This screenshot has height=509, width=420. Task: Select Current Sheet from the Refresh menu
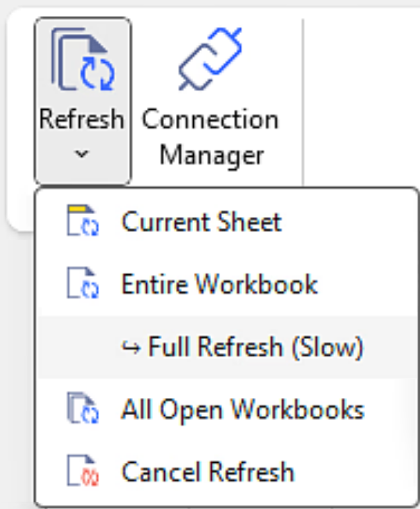[x=201, y=221]
